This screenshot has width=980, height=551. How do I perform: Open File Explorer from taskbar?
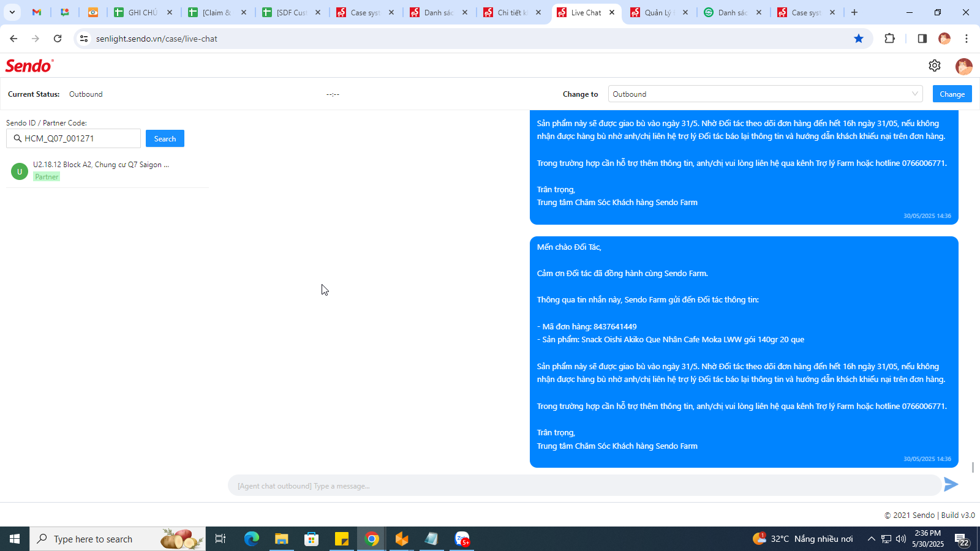(281, 539)
